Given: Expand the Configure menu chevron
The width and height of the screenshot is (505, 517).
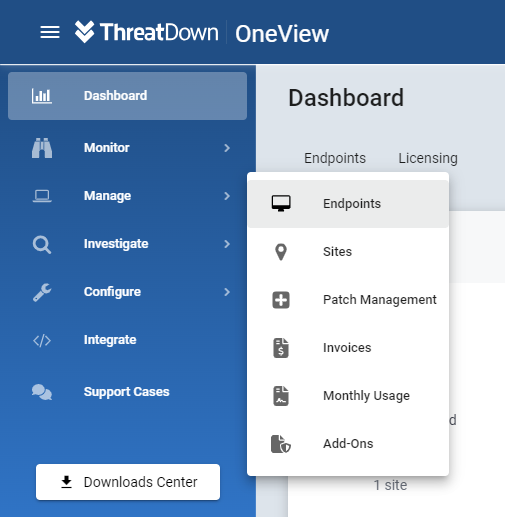Looking at the screenshot, I should coord(227,292).
